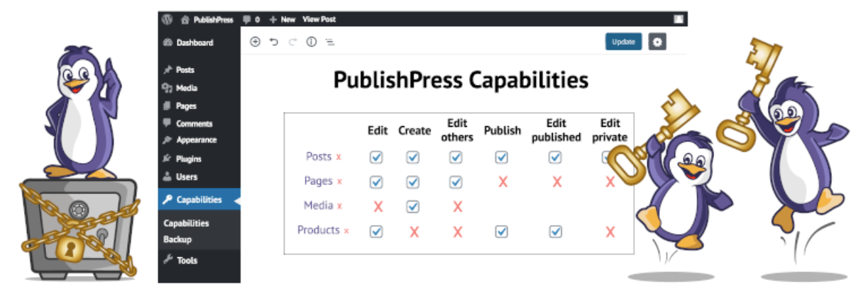Click the Edit published column header

556,130
